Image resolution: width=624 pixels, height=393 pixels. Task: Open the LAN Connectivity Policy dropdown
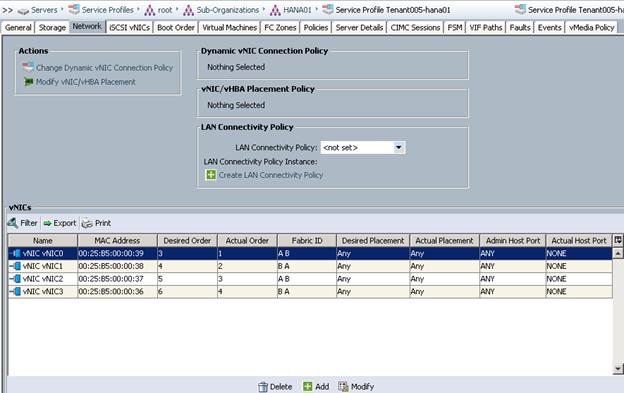(x=398, y=148)
